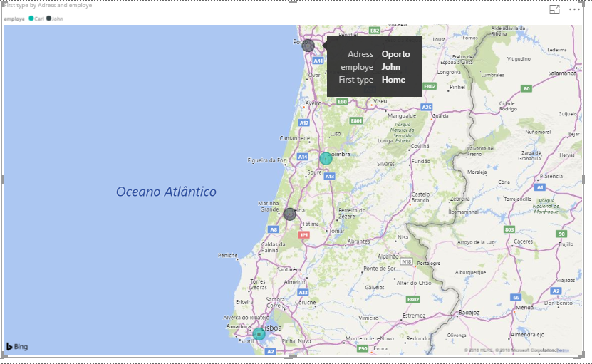Click the Viseu city label
The height and width of the screenshot is (364, 592).
click(380, 101)
